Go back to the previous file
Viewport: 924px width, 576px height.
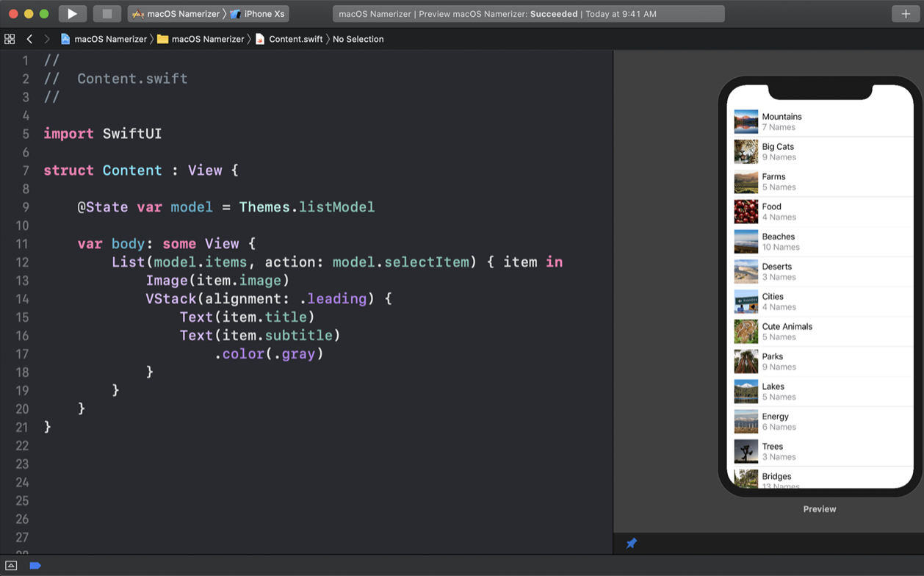coord(29,39)
